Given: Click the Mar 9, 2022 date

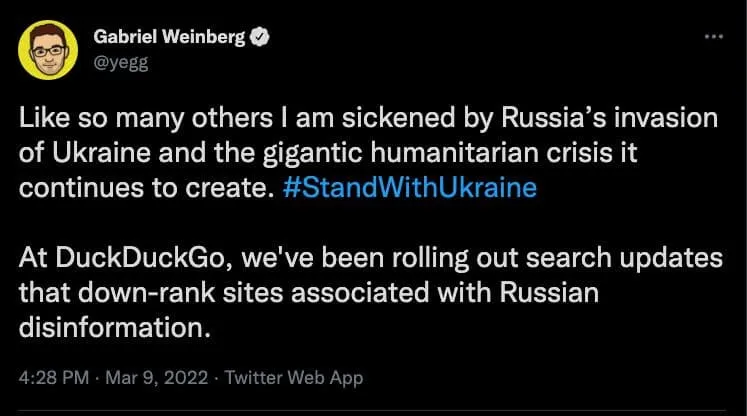Looking at the screenshot, I should (x=157, y=377).
